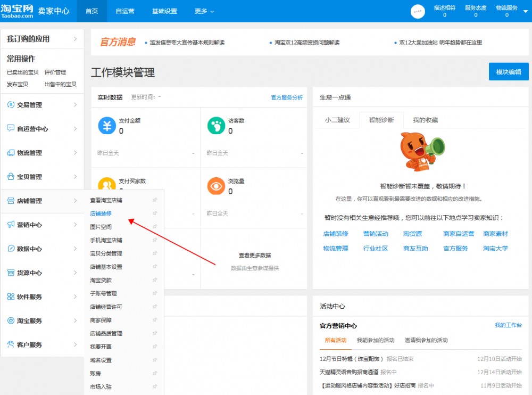Open the 更多 dropdown in top navigation
Screen dimensions: 532x395
coord(204,11)
